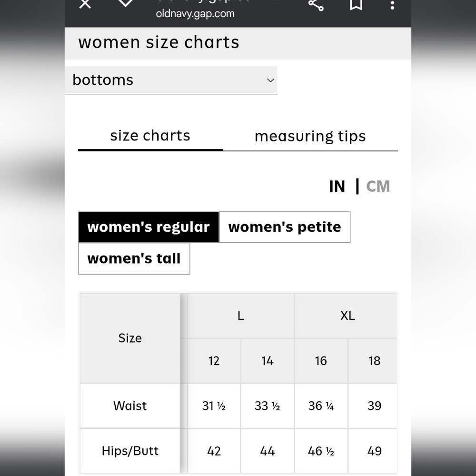The width and height of the screenshot is (476, 476).
Task: Close the browser tab with X icon
Action: point(85,4)
